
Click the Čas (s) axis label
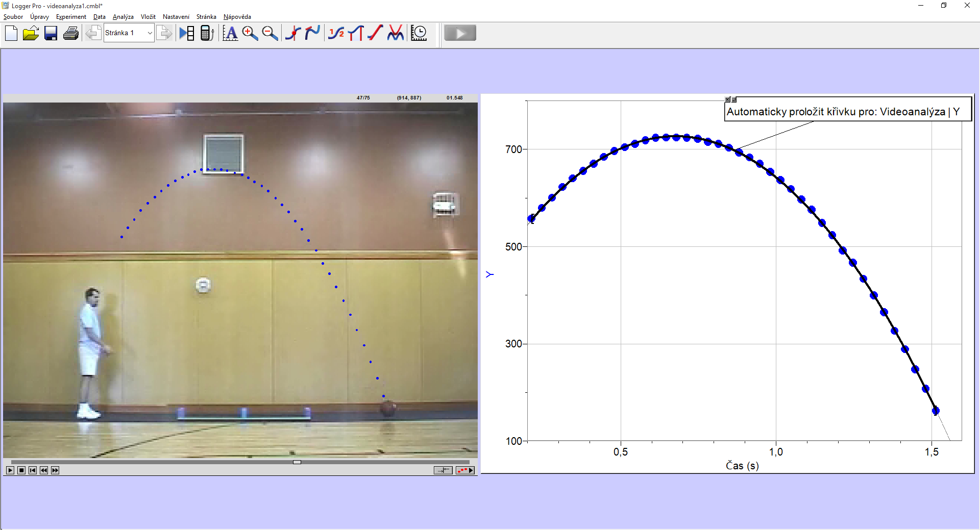point(742,465)
